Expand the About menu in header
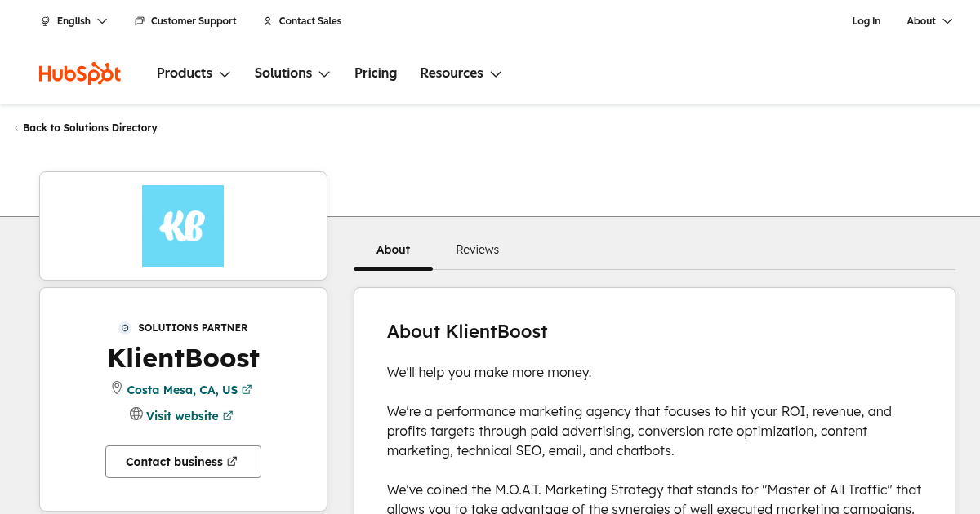 pyautogui.click(x=929, y=21)
